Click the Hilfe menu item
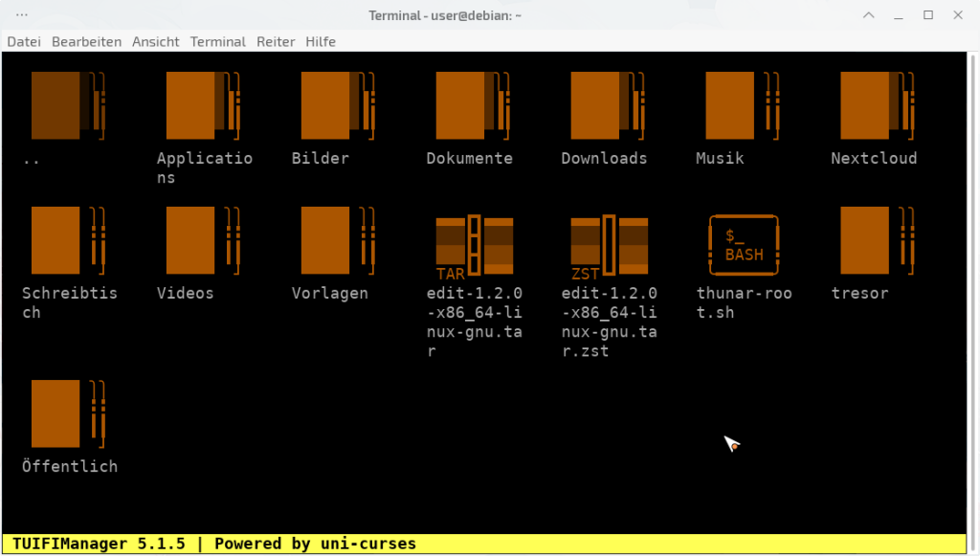 click(x=321, y=42)
